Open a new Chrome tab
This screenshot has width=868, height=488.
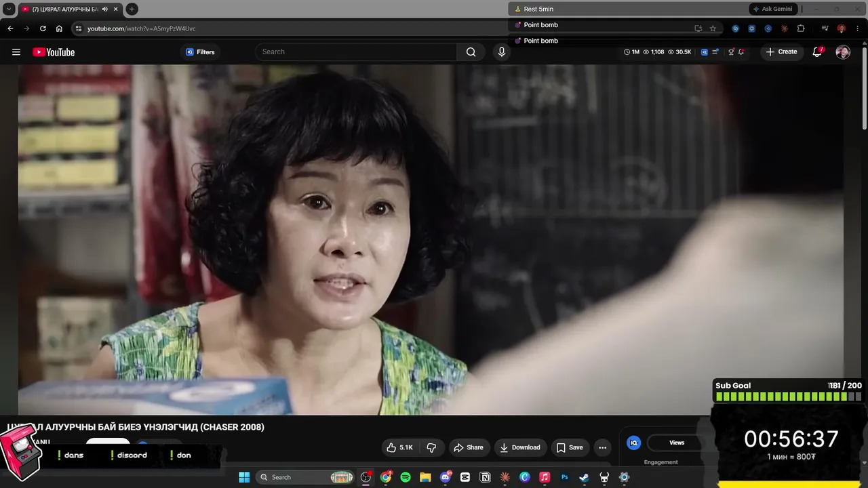tap(132, 9)
